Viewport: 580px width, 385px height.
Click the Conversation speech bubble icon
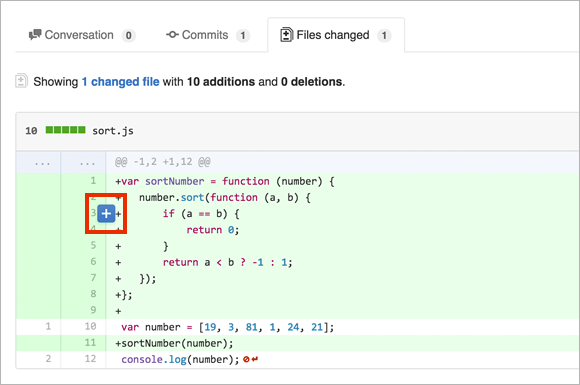click(x=35, y=35)
